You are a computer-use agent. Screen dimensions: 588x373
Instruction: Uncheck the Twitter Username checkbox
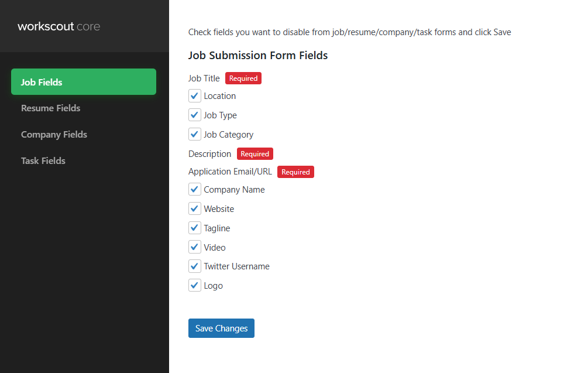(195, 266)
